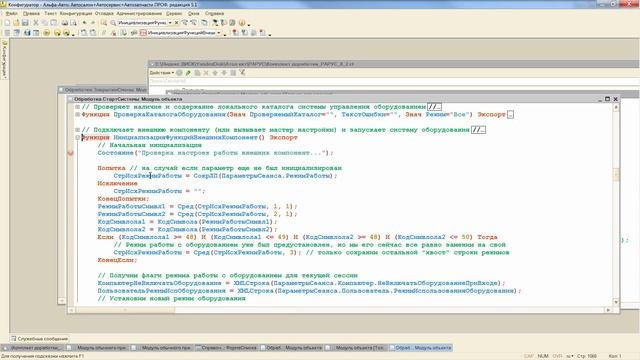Click the vertical scrollbar of code editor
Screen dimensions: 640x360
(x=616, y=204)
